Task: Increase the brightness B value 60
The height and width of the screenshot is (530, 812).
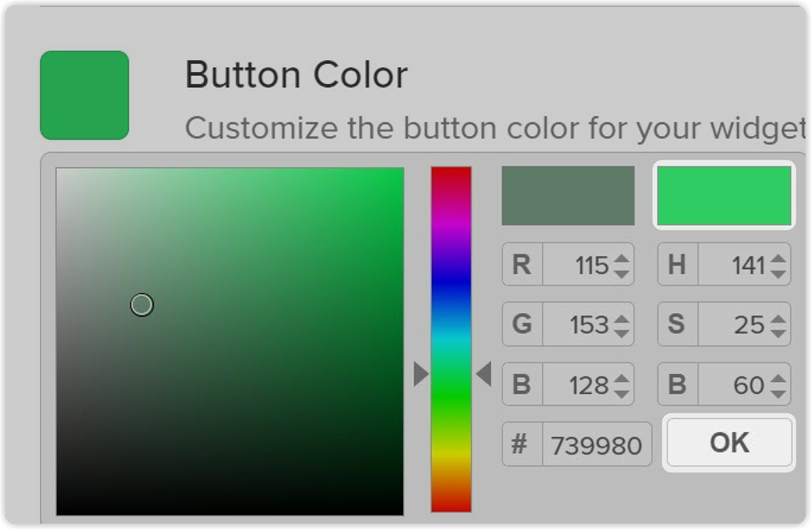Action: click(778, 378)
